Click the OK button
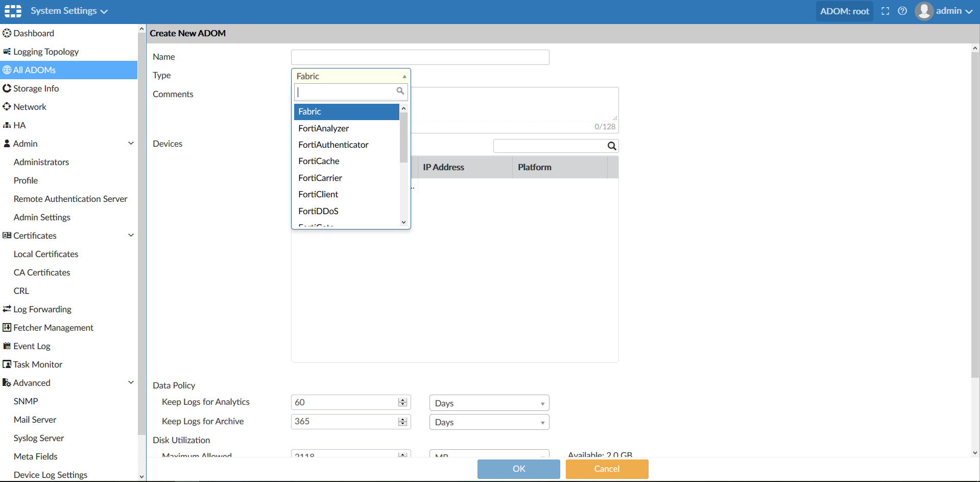The width and height of the screenshot is (980, 482). click(519, 469)
